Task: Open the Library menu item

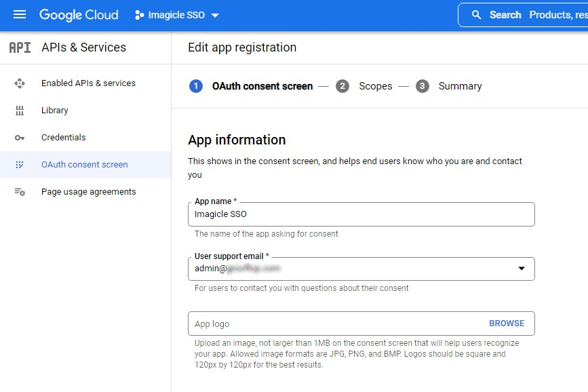Action: click(x=55, y=111)
